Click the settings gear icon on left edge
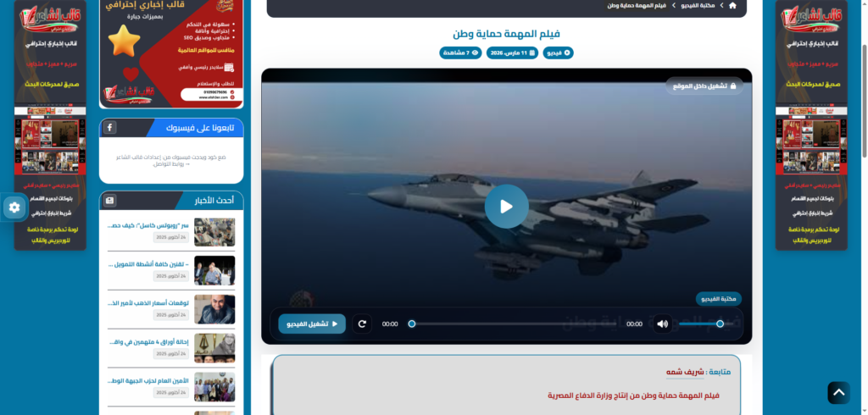This screenshot has height=415, width=868. click(x=14, y=207)
